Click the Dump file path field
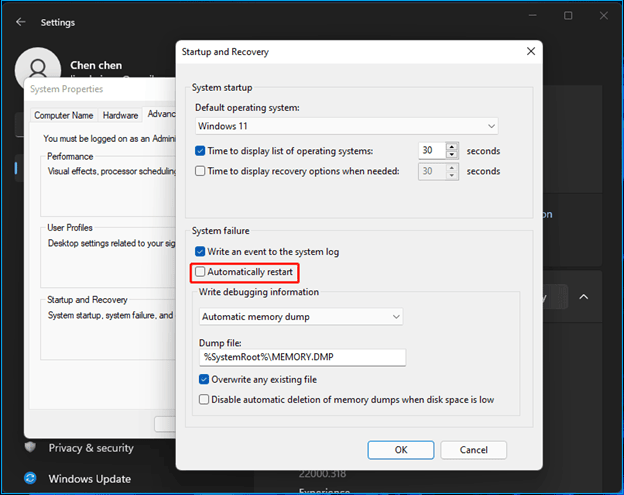Screen dimensions: 624x495 302,357
